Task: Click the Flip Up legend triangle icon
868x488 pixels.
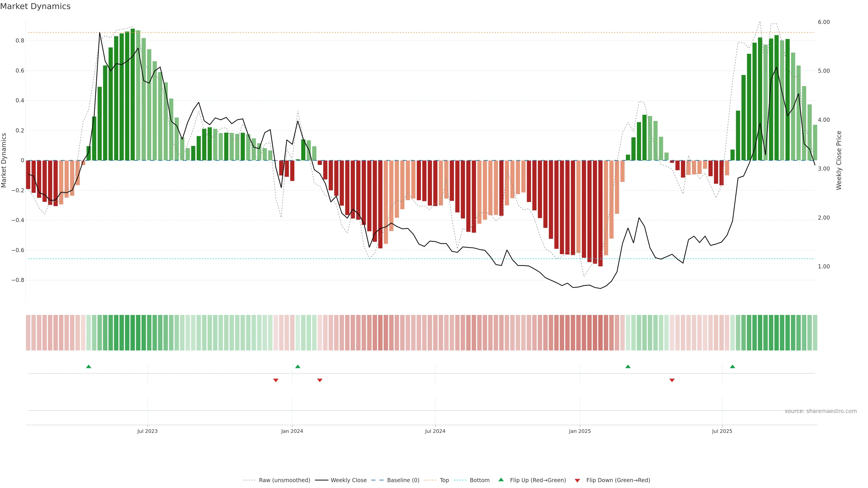Action: tap(501, 480)
